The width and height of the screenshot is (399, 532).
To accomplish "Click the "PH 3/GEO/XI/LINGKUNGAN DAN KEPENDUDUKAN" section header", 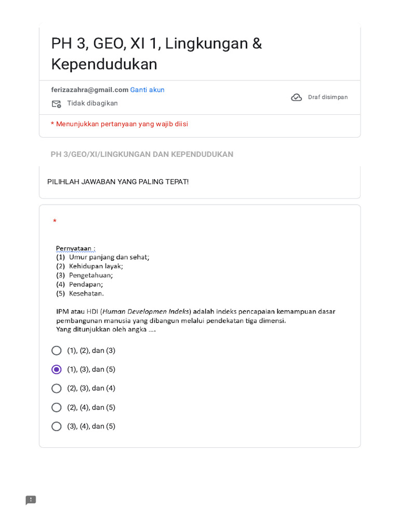I will [142, 154].
